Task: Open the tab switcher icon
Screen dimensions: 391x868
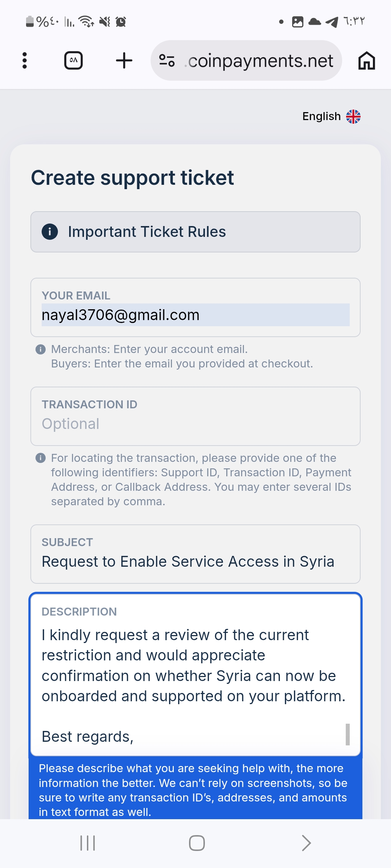Action: coord(73,60)
